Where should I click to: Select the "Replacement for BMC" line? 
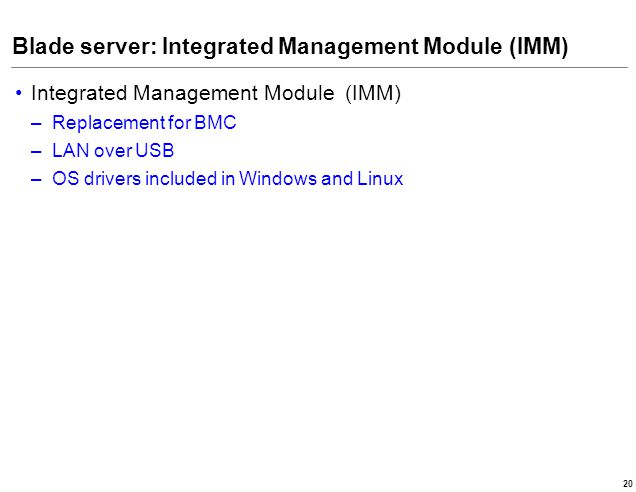tap(144, 122)
